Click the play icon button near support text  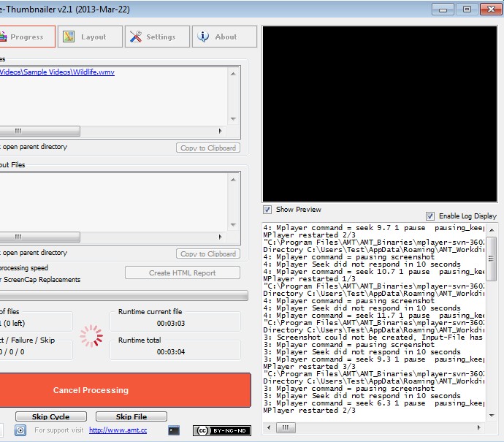(x=20, y=430)
